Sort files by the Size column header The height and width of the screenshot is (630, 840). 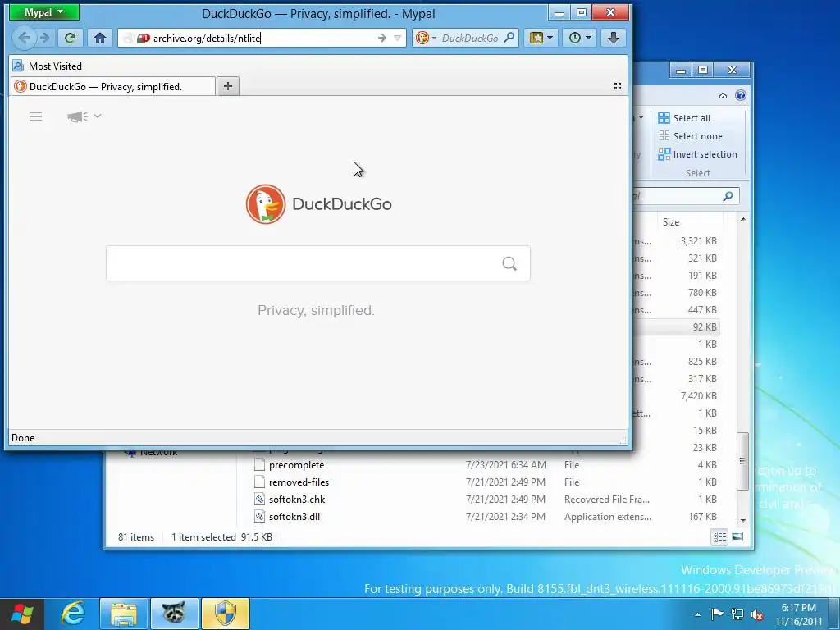pyautogui.click(x=671, y=221)
